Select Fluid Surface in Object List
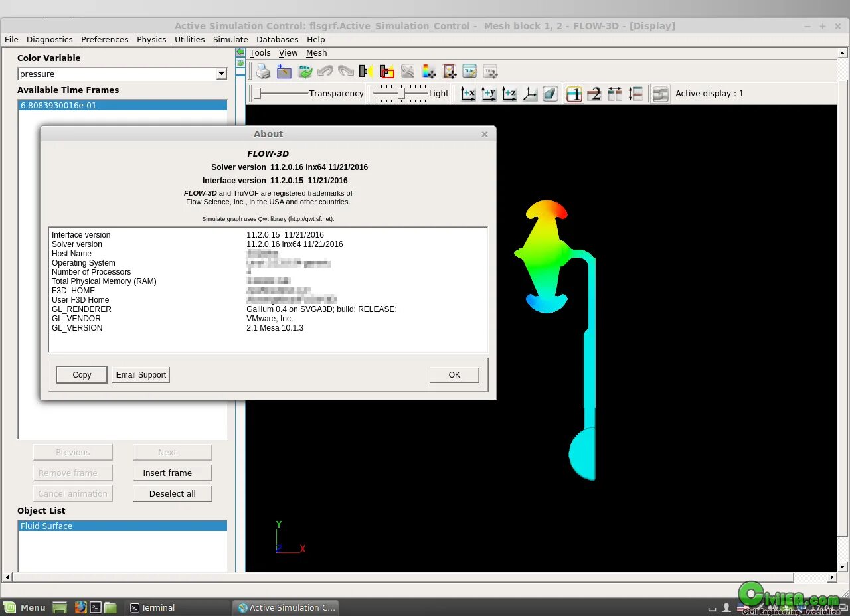Viewport: 850px width, 616px height. click(122, 526)
